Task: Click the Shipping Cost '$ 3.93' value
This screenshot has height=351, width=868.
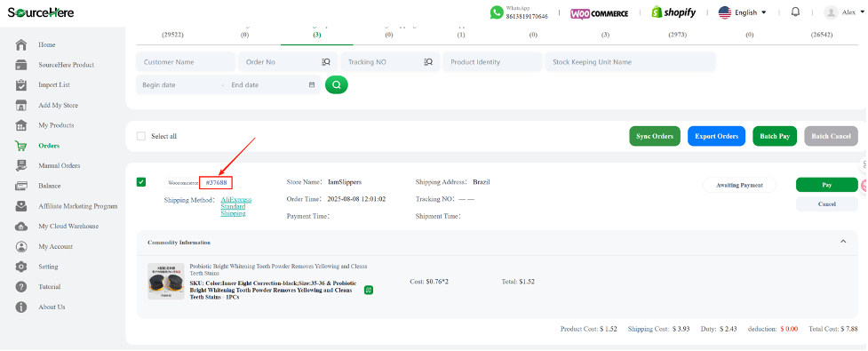Action: click(x=681, y=329)
